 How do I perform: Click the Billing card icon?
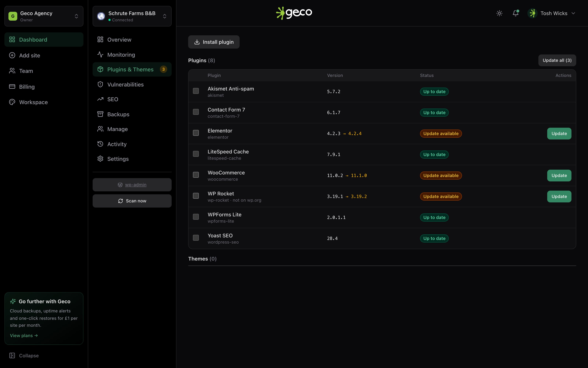click(x=12, y=87)
